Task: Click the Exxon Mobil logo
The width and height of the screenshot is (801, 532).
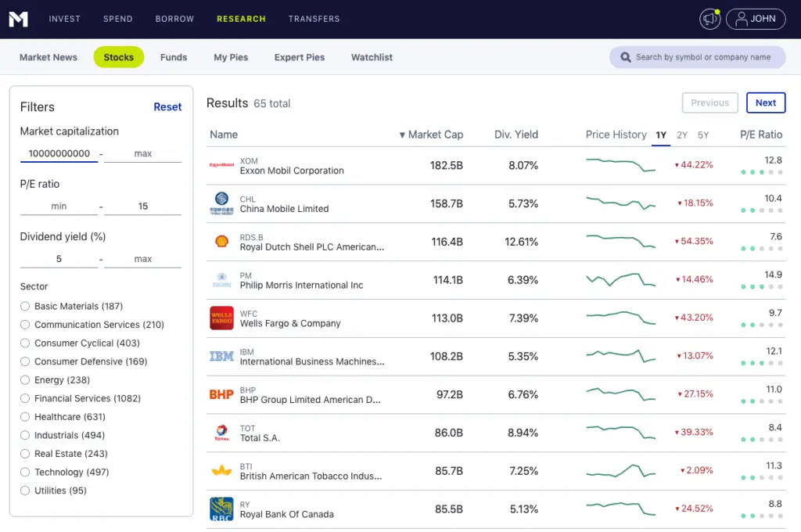Action: (x=221, y=165)
